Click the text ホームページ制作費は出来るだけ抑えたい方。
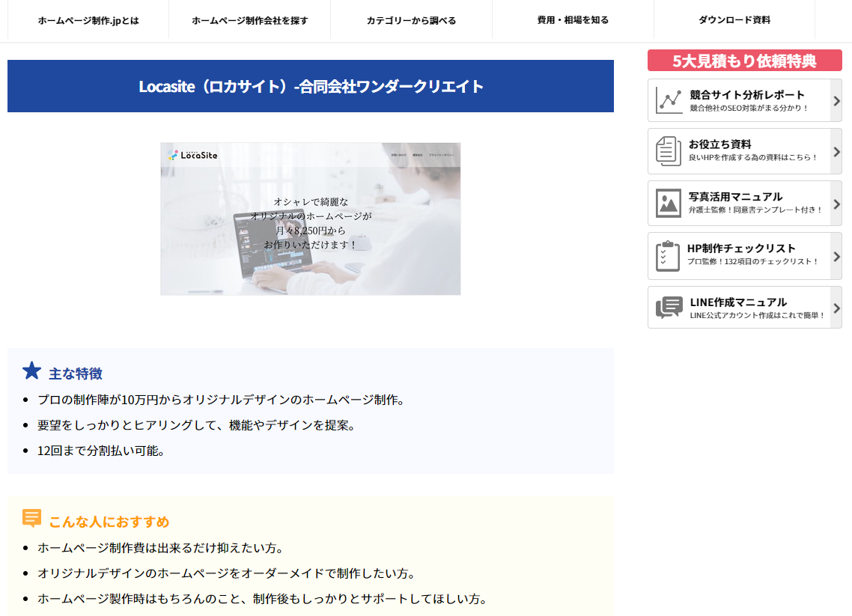The image size is (852, 616). click(x=162, y=548)
